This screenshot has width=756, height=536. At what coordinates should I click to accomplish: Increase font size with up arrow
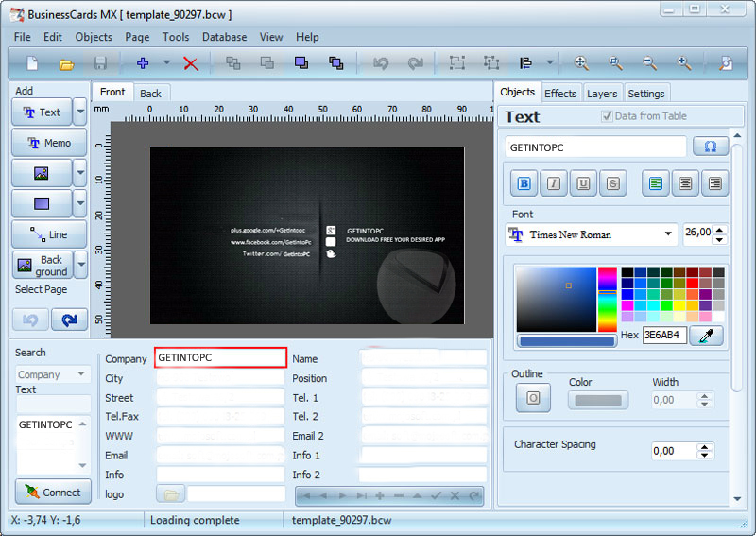tap(719, 230)
